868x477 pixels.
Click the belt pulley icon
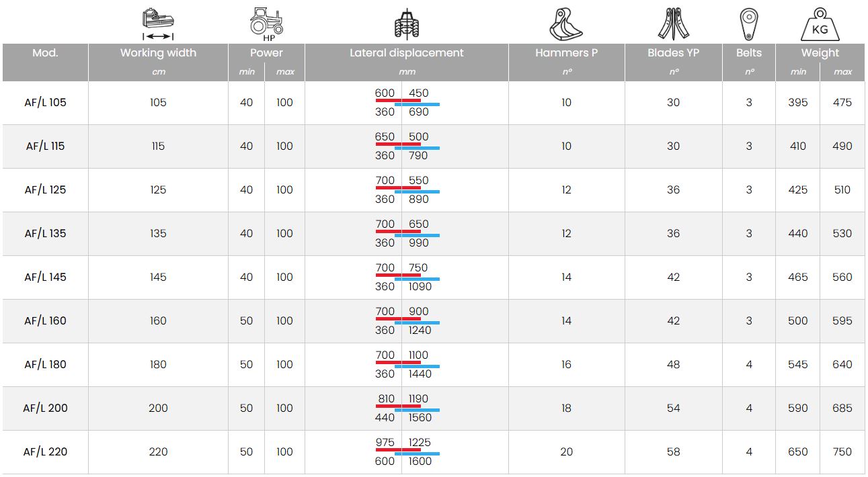pos(748,24)
